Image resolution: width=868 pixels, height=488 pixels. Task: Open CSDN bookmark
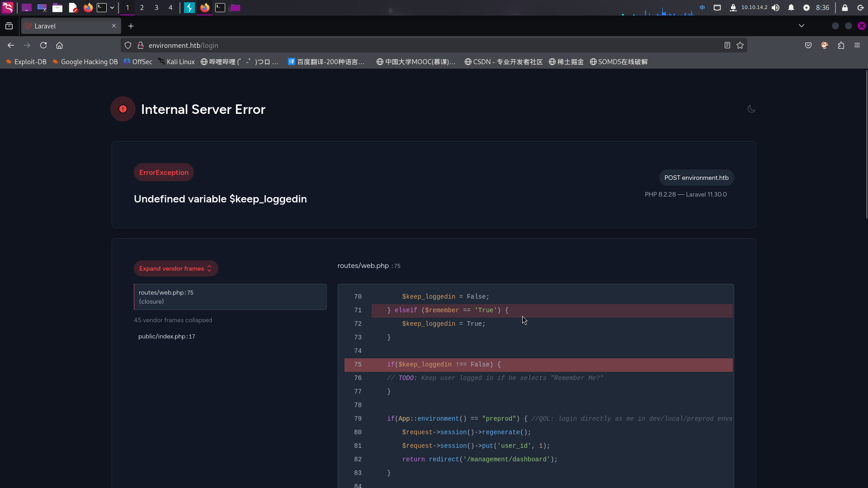click(x=504, y=62)
